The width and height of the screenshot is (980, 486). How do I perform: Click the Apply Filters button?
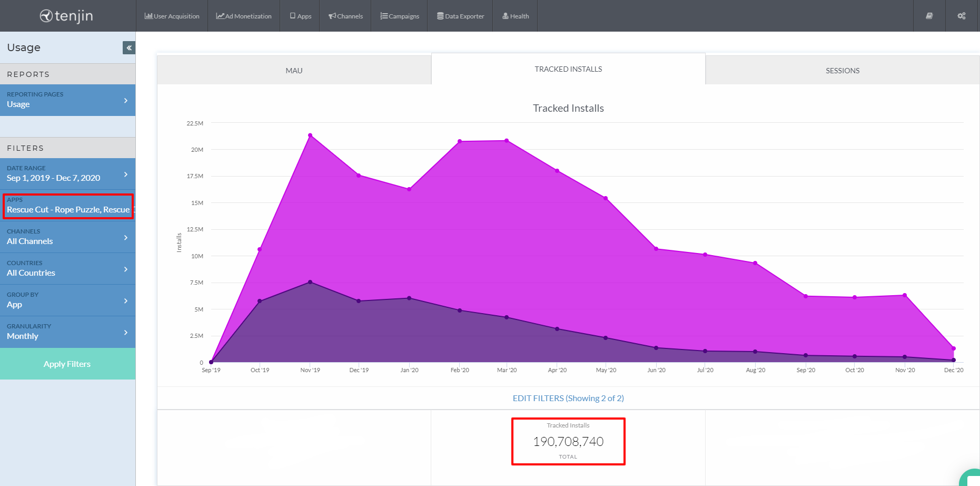(x=67, y=364)
